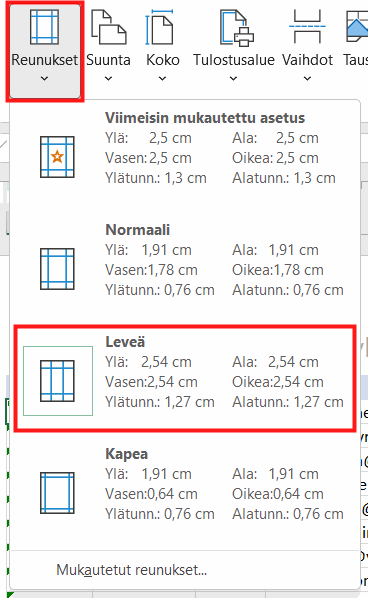Select the Tulostusalue print area icon
This screenshot has height=598, width=368.
(237, 28)
